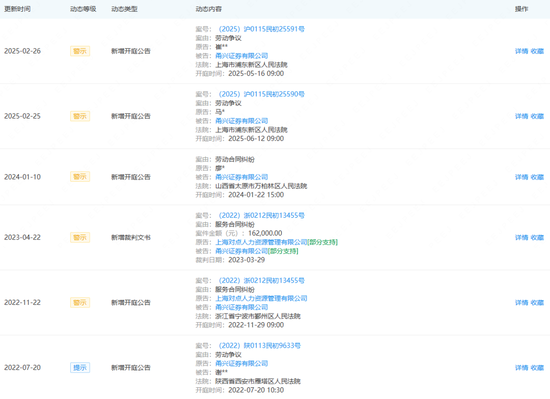Open 详情 for the 2025-02-26 entry
Image resolution: width=550 pixels, height=399 pixels.
[522, 51]
